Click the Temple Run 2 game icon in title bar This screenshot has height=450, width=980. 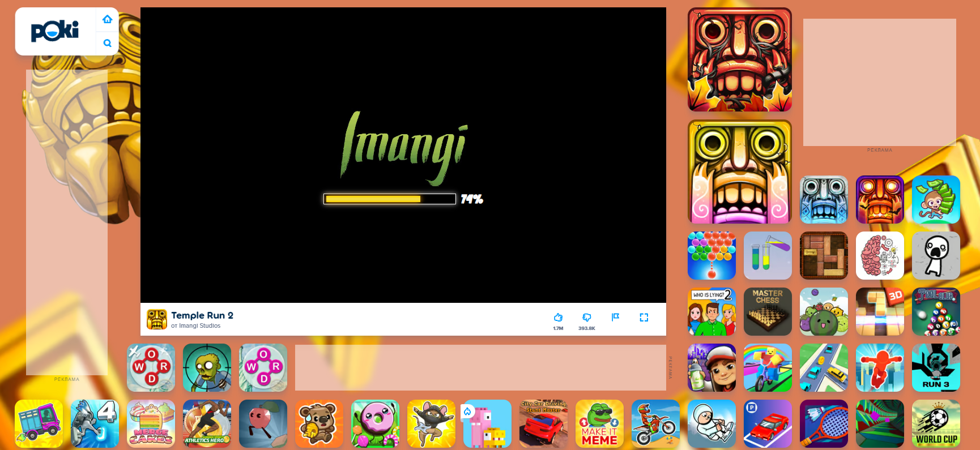(157, 319)
